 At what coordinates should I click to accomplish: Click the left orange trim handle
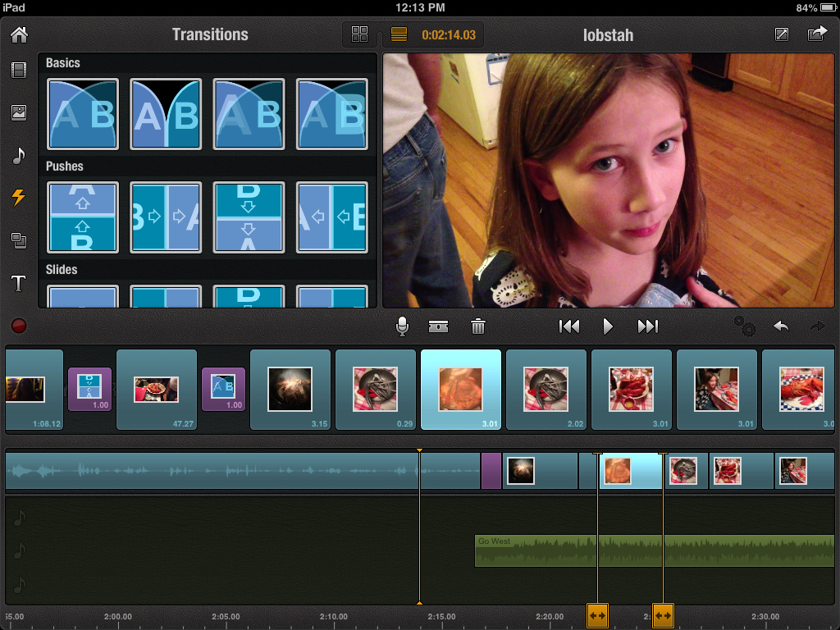point(597,614)
